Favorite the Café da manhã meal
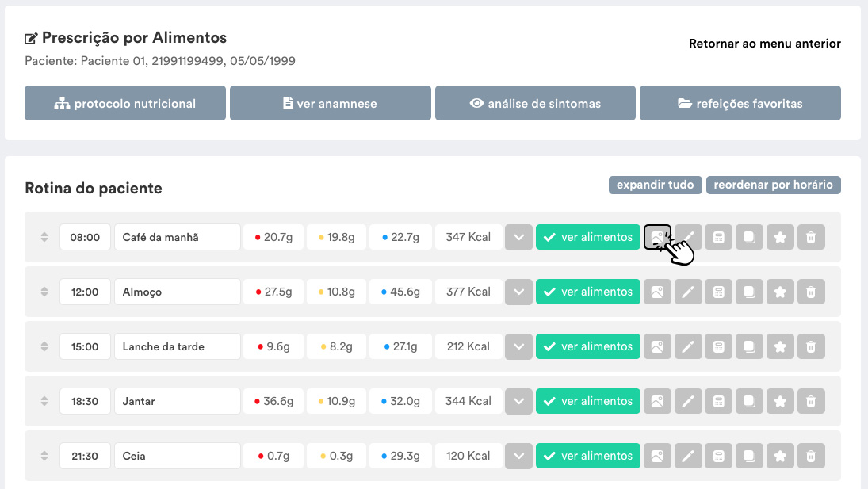This screenshot has height=489, width=868. pos(780,237)
